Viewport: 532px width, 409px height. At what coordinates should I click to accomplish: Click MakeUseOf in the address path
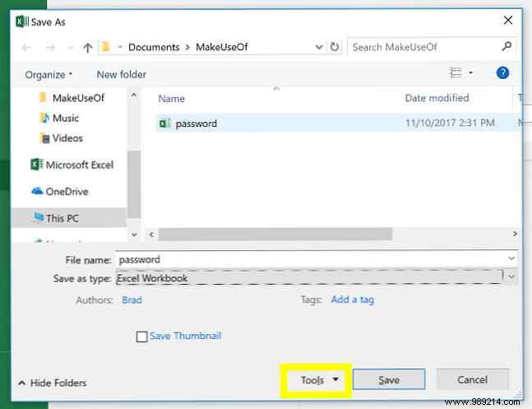coord(222,47)
